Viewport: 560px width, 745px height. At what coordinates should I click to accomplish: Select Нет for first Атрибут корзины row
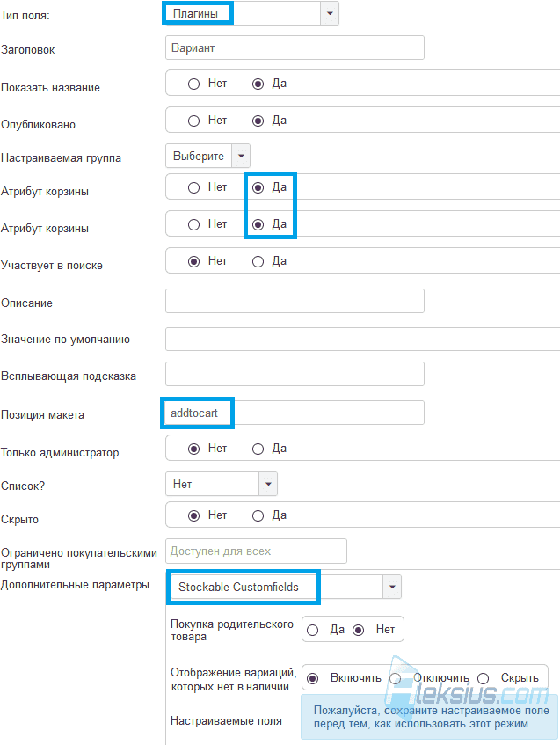[193, 187]
